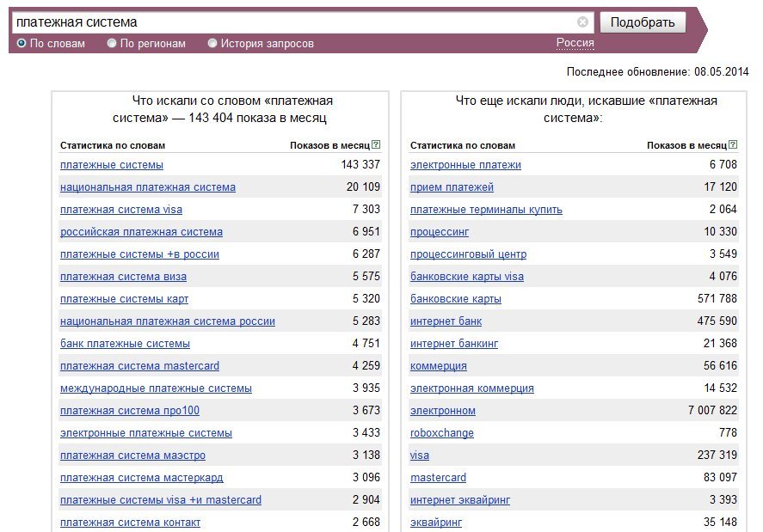Open the электронные платежи link
The width and height of the screenshot is (763, 532).
pyautogui.click(x=465, y=165)
